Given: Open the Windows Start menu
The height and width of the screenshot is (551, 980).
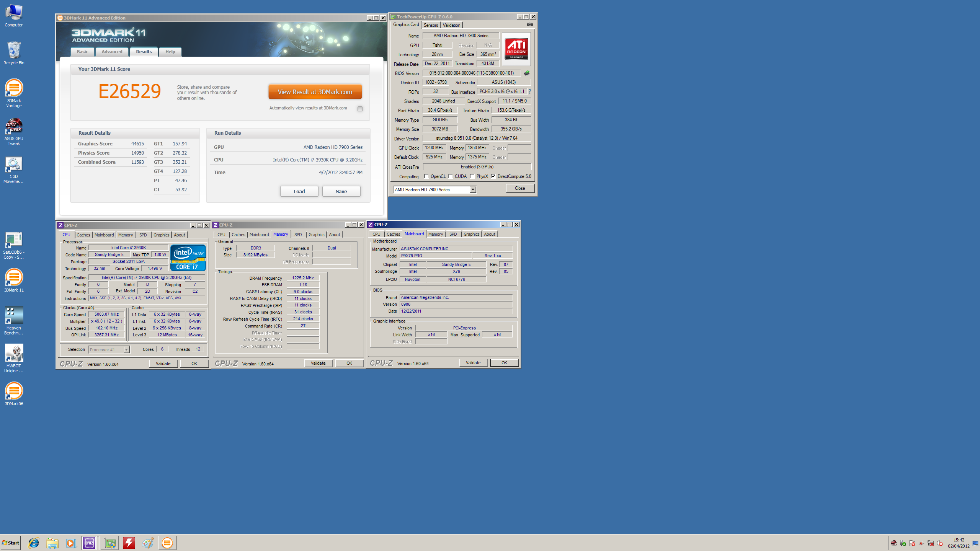Looking at the screenshot, I should [11, 543].
